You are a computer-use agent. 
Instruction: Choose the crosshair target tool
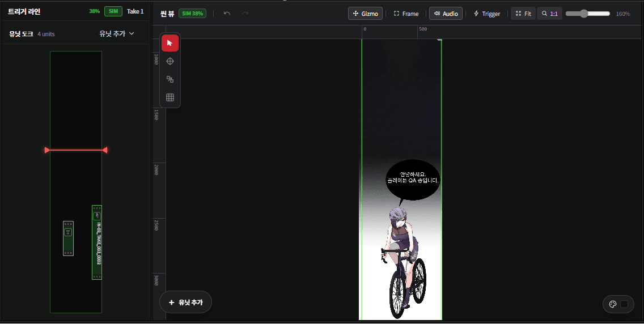pos(170,61)
